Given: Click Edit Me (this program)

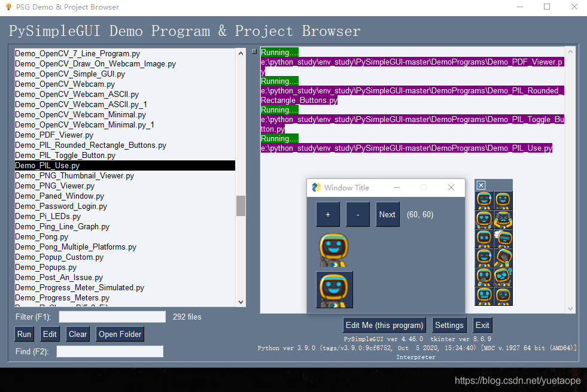Looking at the screenshot, I should coord(385,325).
